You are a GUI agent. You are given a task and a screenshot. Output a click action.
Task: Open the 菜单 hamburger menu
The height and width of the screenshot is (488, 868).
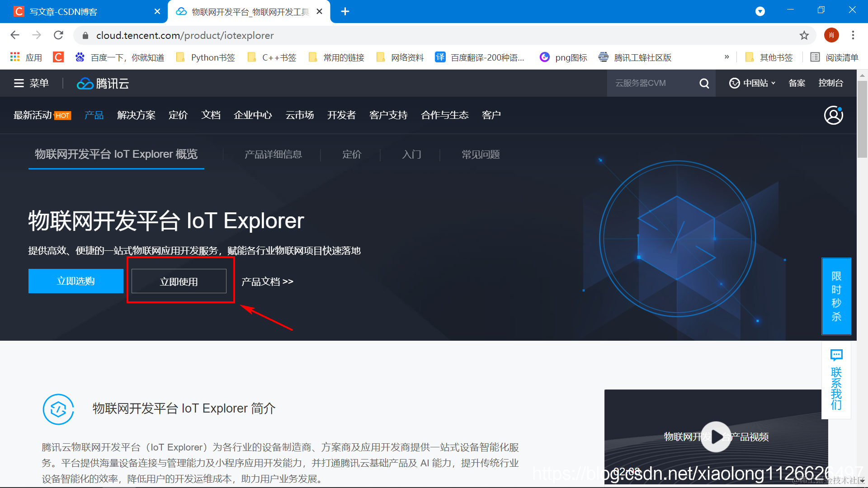pyautogui.click(x=31, y=83)
